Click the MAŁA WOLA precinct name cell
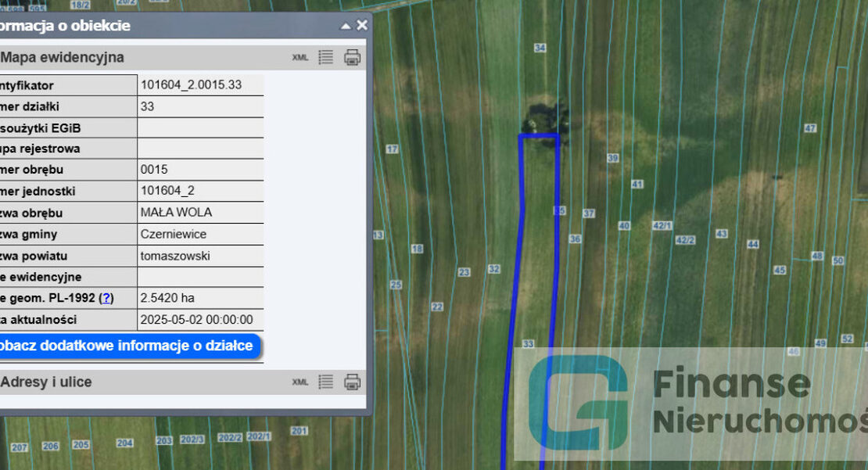Screen dimensions: 868x470 pyautogui.click(x=176, y=213)
